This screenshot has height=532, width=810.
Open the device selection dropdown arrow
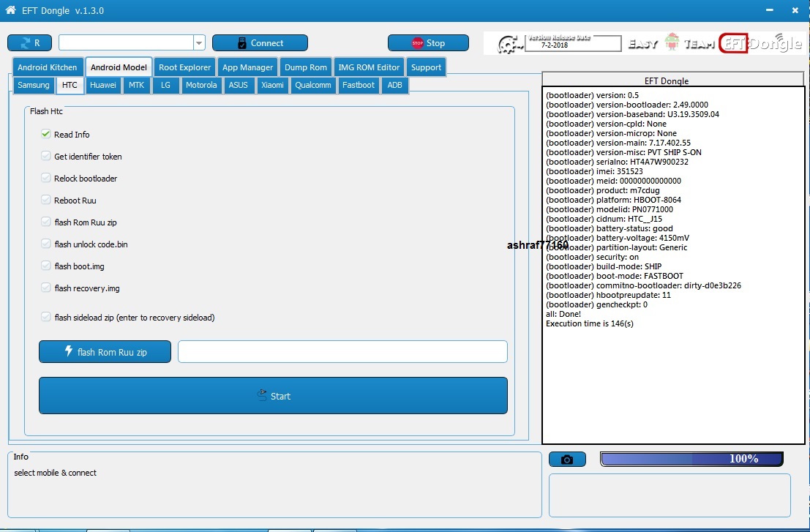pos(199,43)
